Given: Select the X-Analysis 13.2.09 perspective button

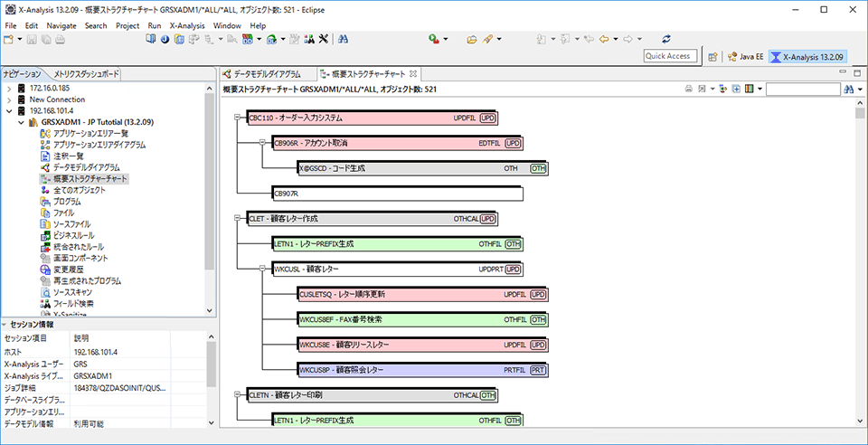Looking at the screenshot, I should point(807,56).
